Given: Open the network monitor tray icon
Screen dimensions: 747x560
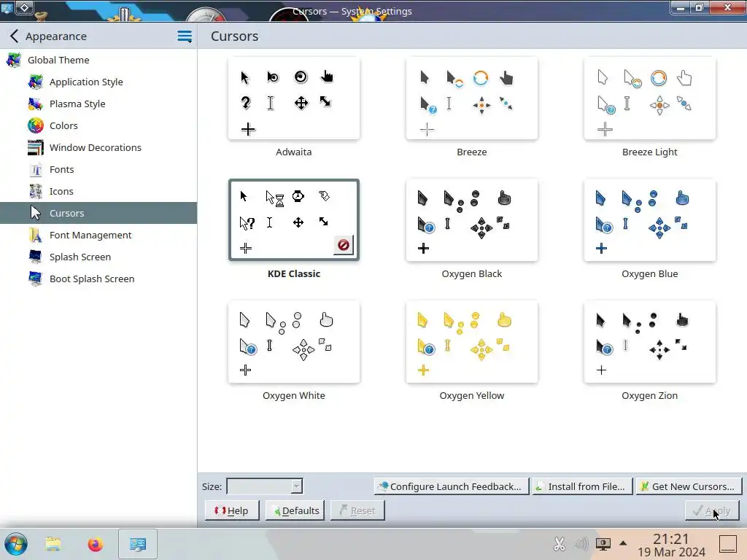Looking at the screenshot, I should point(603,543).
